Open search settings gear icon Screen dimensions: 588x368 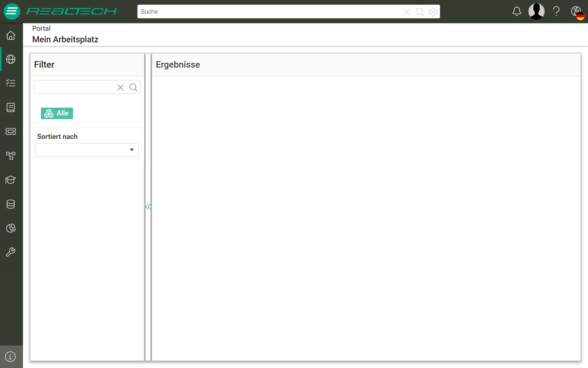[x=433, y=12]
